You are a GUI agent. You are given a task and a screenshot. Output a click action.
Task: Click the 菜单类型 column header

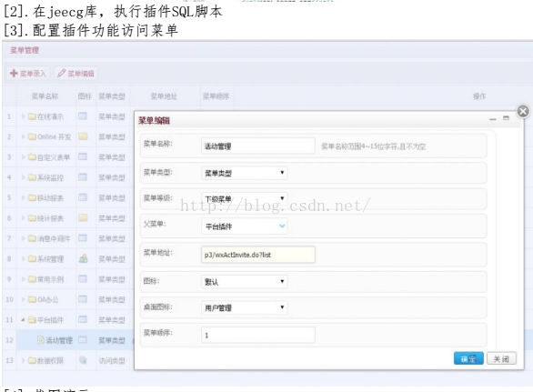112,96
